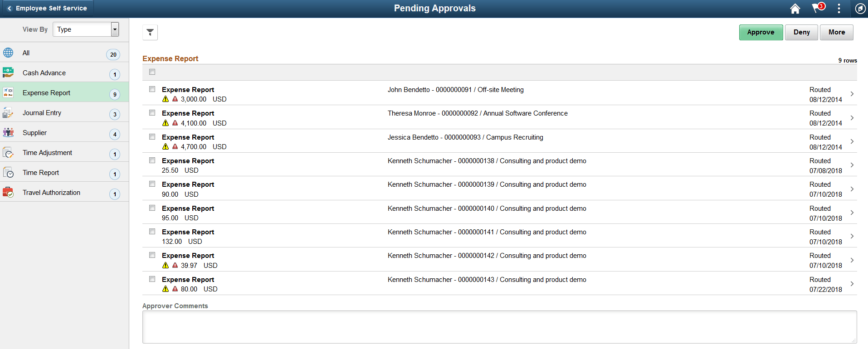Viewport: 868px width, 349px height.
Task: Check John Bendetto's expense report checkbox
Action: point(152,89)
